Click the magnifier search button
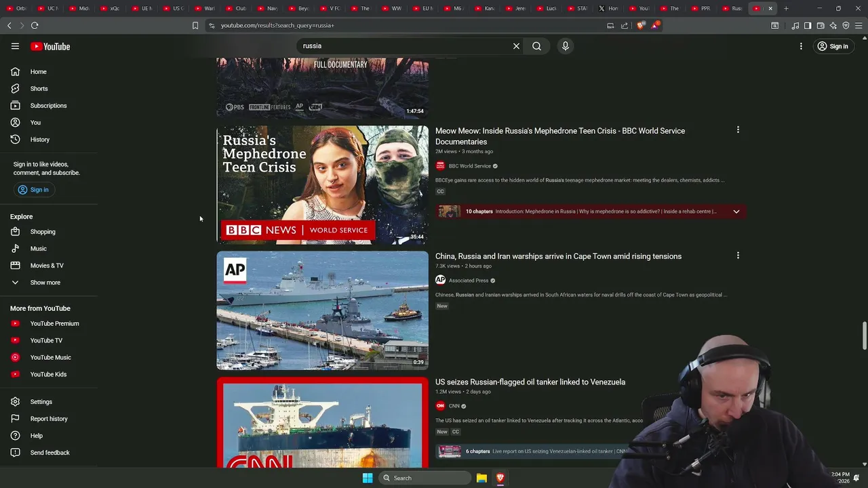This screenshot has height=488, width=868. 536,46
